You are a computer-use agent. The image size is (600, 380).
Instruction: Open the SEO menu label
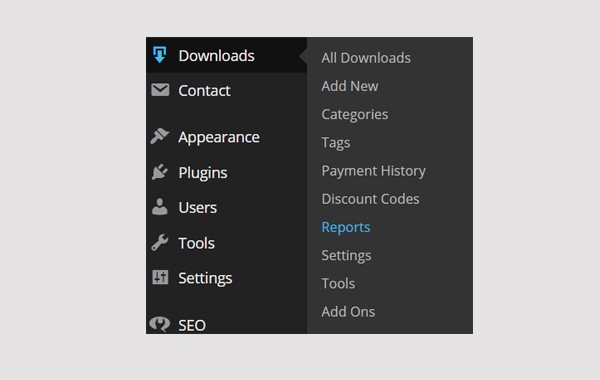click(192, 325)
